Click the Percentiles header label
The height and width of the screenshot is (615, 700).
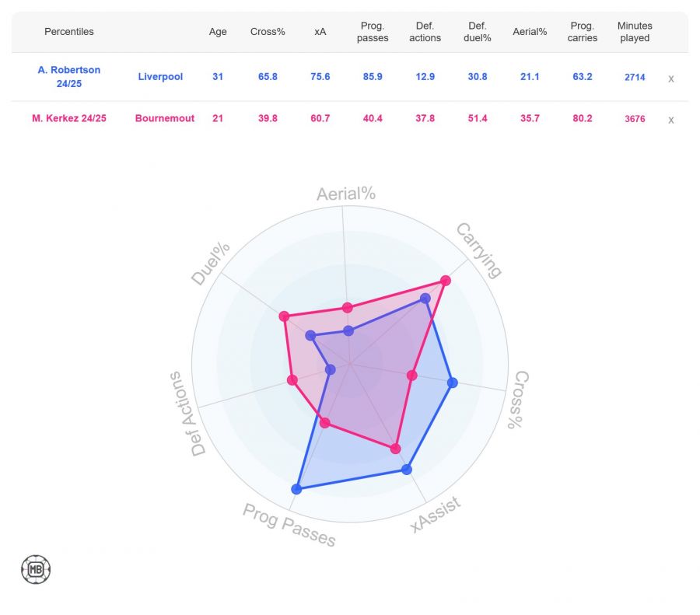pyautogui.click(x=69, y=32)
